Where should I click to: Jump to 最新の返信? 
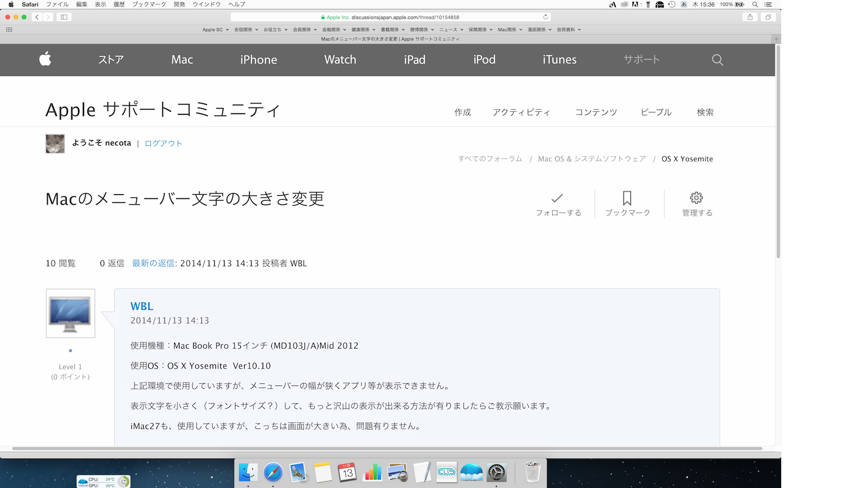pyautogui.click(x=154, y=263)
